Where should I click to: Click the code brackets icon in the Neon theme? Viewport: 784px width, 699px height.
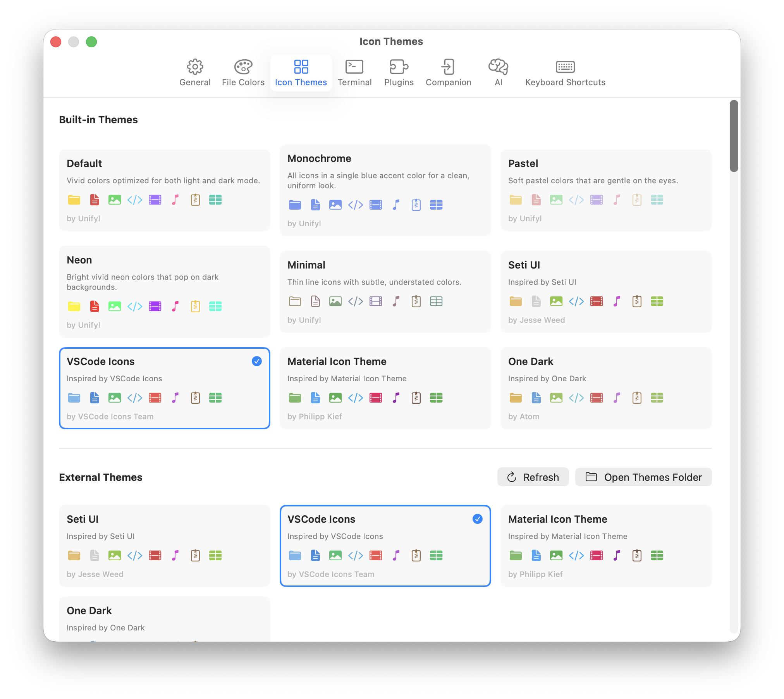tap(135, 306)
